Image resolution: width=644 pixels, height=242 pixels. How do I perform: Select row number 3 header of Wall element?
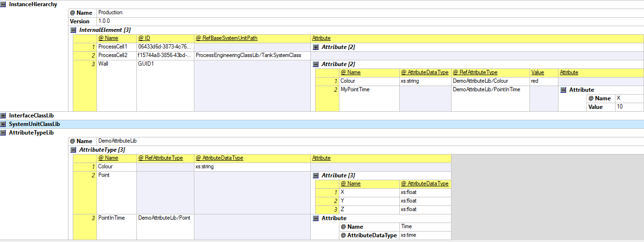[x=85, y=64]
